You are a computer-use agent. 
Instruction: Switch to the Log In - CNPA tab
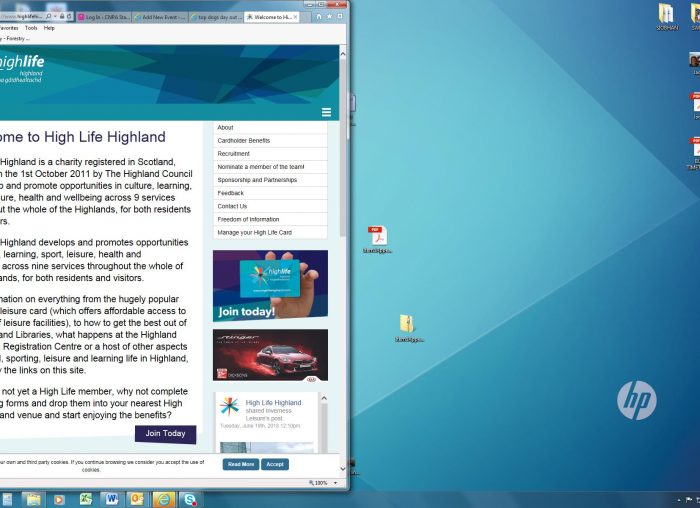coord(104,17)
